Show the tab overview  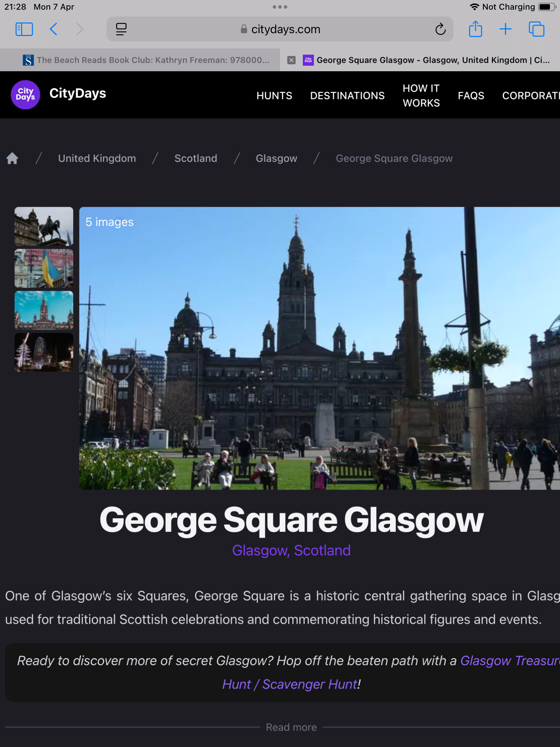pyautogui.click(x=536, y=29)
